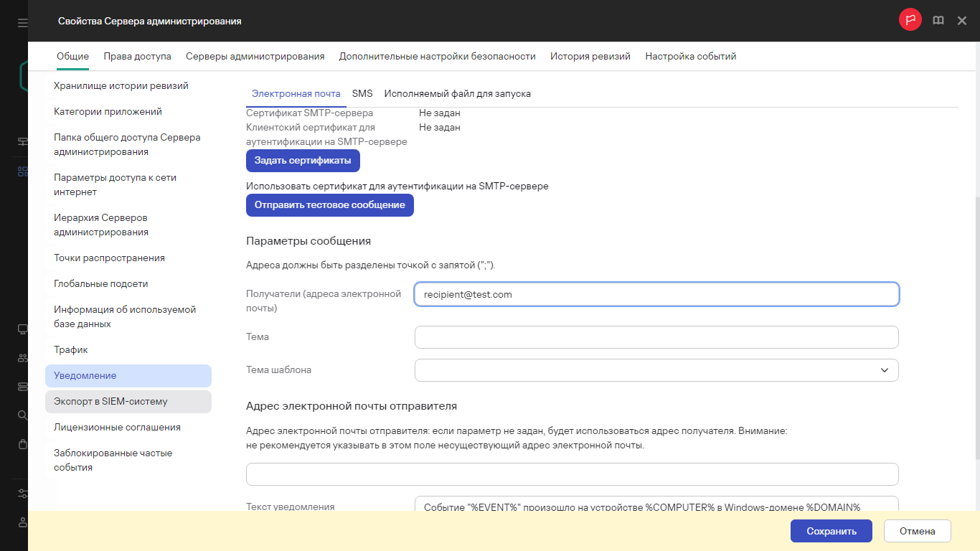Image resolution: width=980 pixels, height=551 pixels.
Task: Click the red flag notifications icon
Action: tap(910, 21)
